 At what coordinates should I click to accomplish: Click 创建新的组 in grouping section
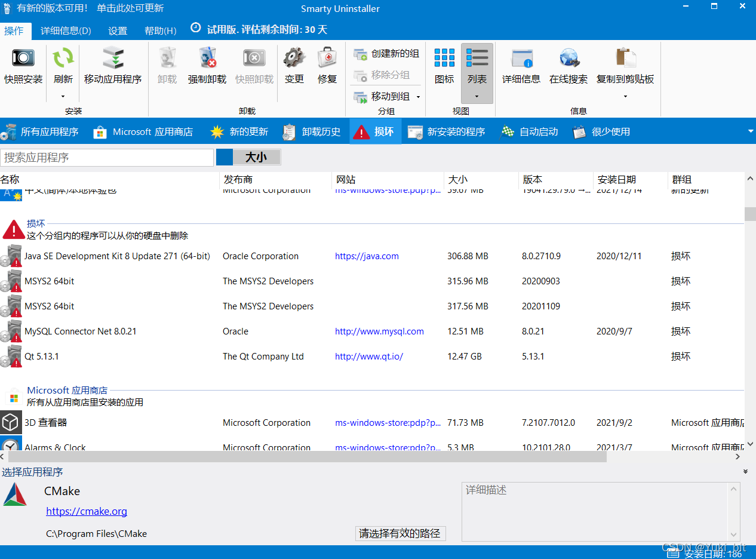pyautogui.click(x=386, y=54)
